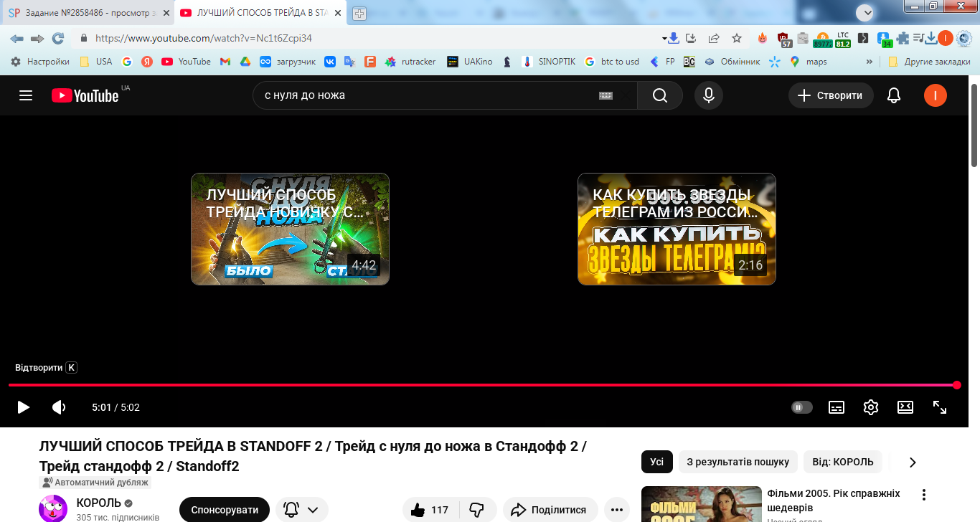Open Настройки bookmark

(40, 62)
